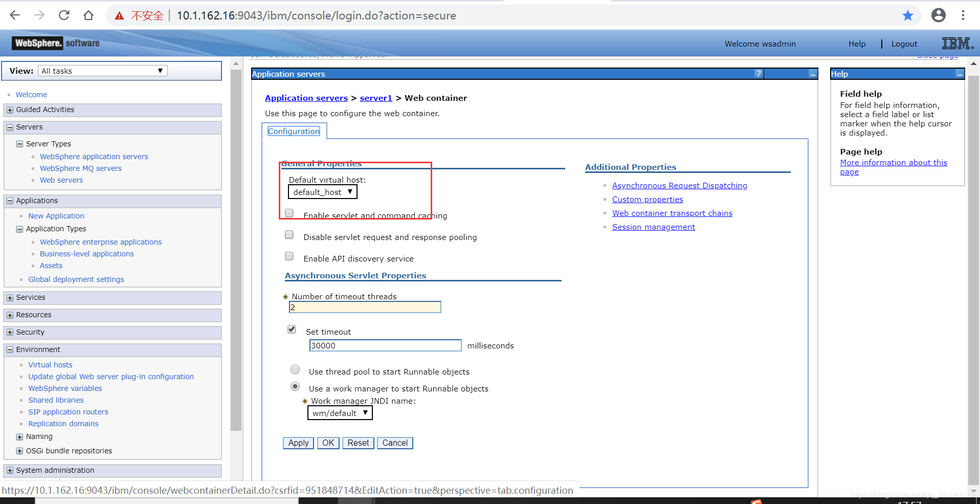Bookmark this page with the star icon
Screen dimensions: 980x504
pos(908,15)
